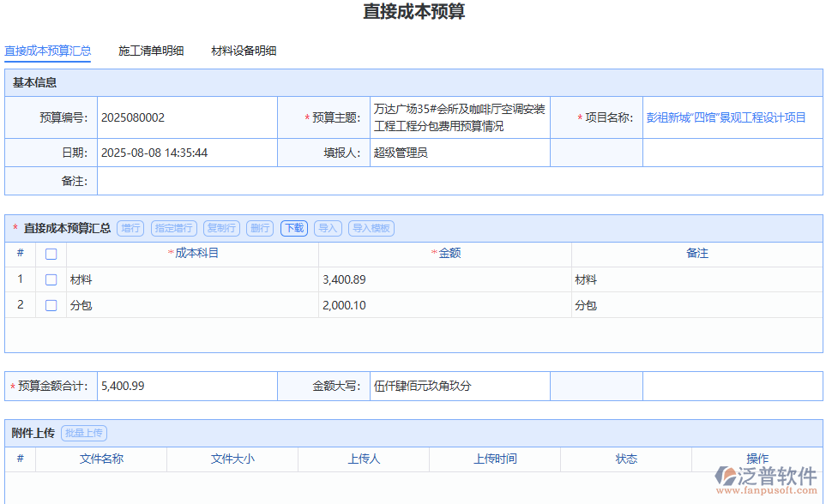Viewport: 826px width, 504px height.
Task: Select 指定增行 to insert a specific row
Action: click(174, 228)
